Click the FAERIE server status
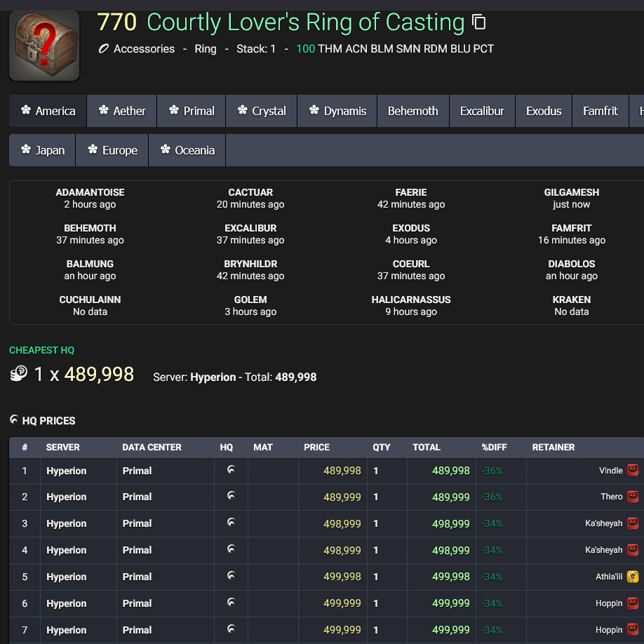 click(411, 199)
